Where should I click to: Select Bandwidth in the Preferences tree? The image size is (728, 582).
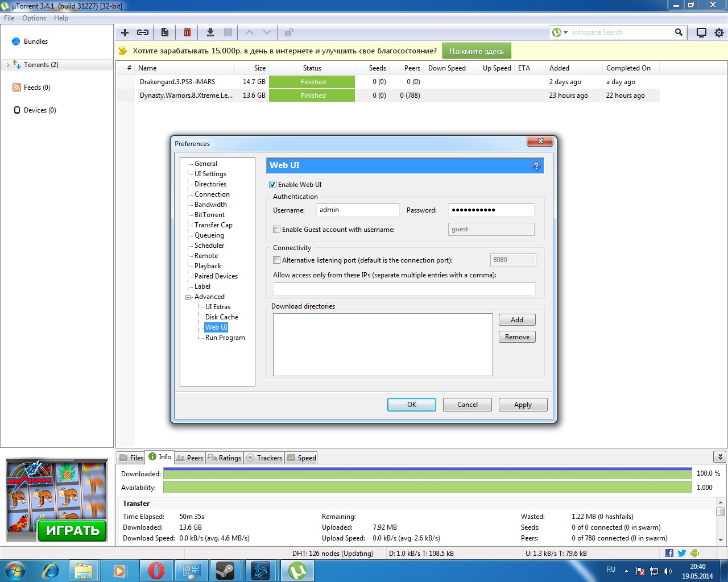click(210, 205)
